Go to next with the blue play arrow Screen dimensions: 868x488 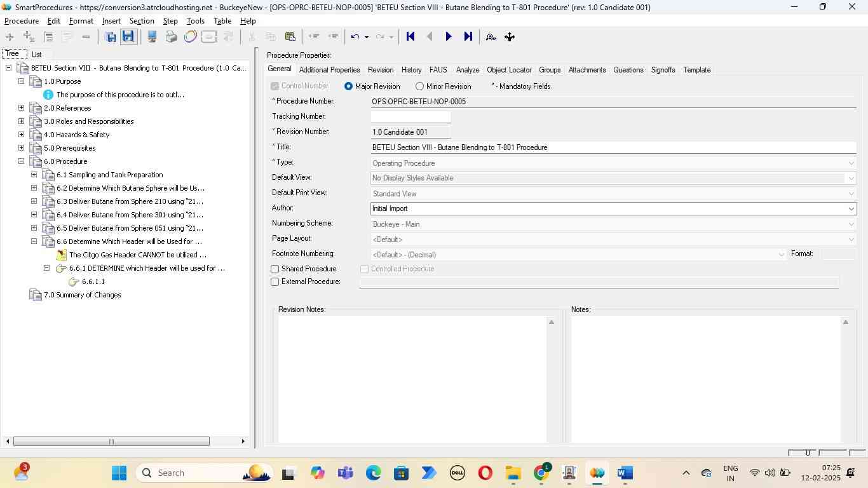tap(449, 37)
